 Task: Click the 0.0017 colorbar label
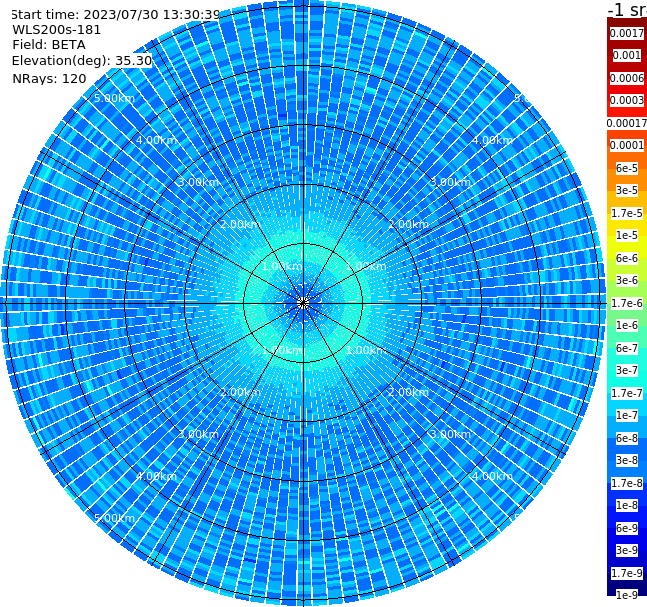point(627,33)
